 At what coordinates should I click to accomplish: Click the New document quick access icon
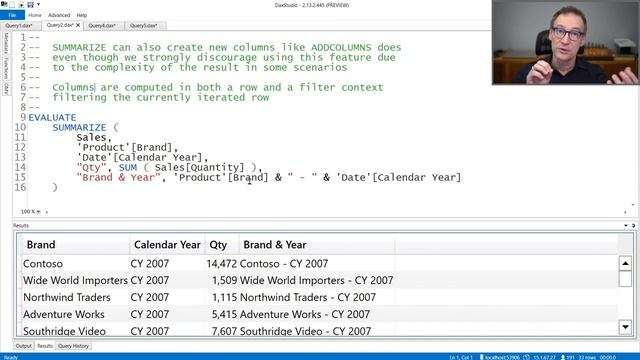12,4
